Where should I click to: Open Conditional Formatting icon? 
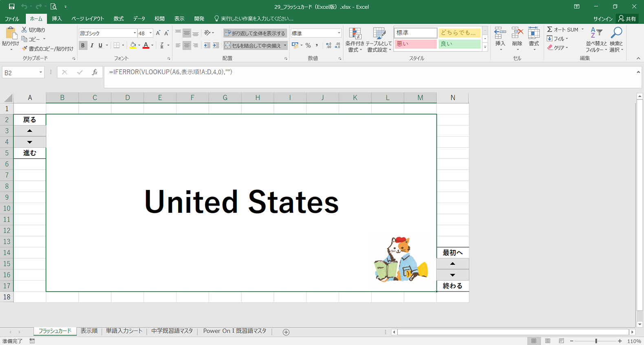pos(355,35)
